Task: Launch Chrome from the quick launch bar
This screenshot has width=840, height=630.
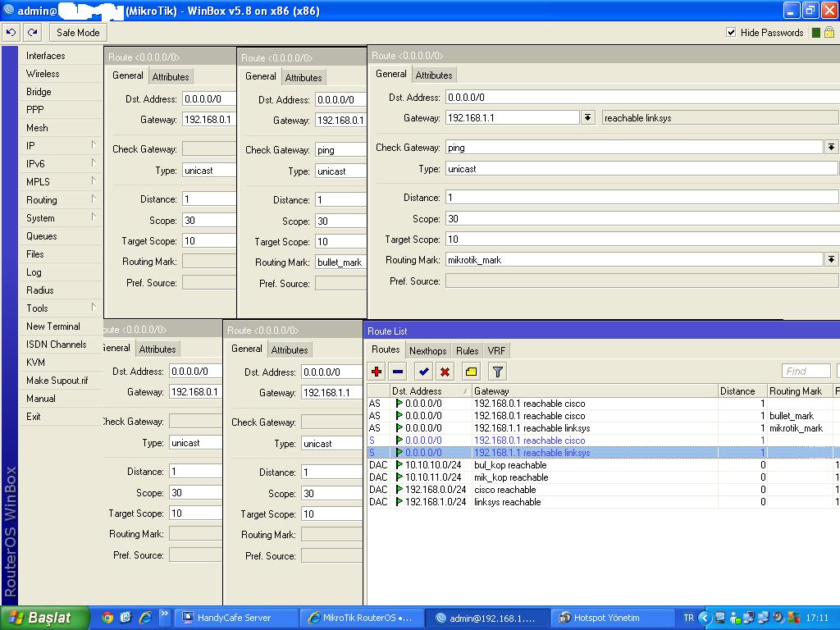Action: tap(107, 618)
